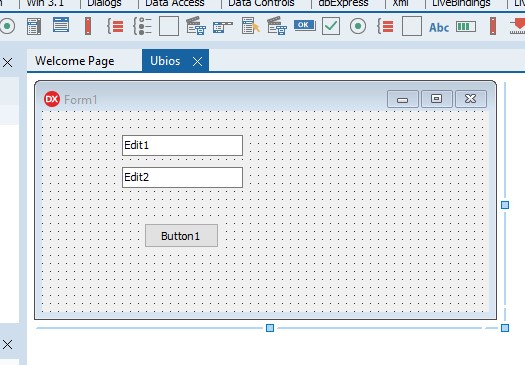Pick the blue window-style Memo component icon
Image resolution: width=525 pixels, height=365 pixels.
click(x=61, y=25)
